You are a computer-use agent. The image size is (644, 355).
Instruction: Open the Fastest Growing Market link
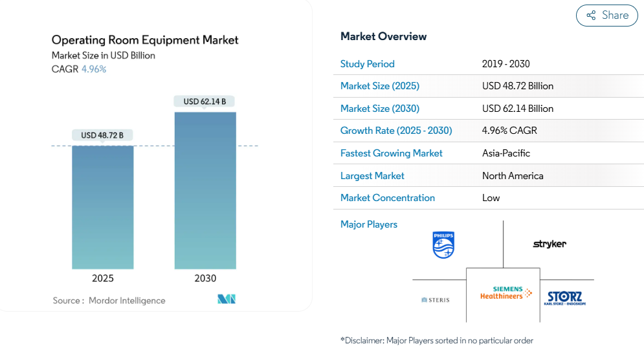coord(392,153)
